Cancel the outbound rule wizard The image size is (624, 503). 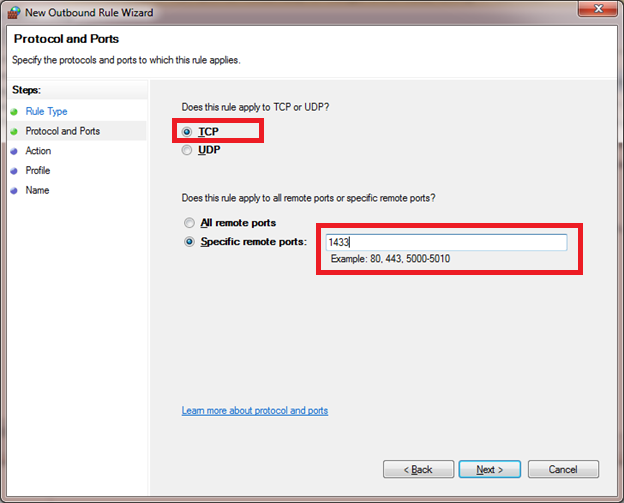[563, 469]
